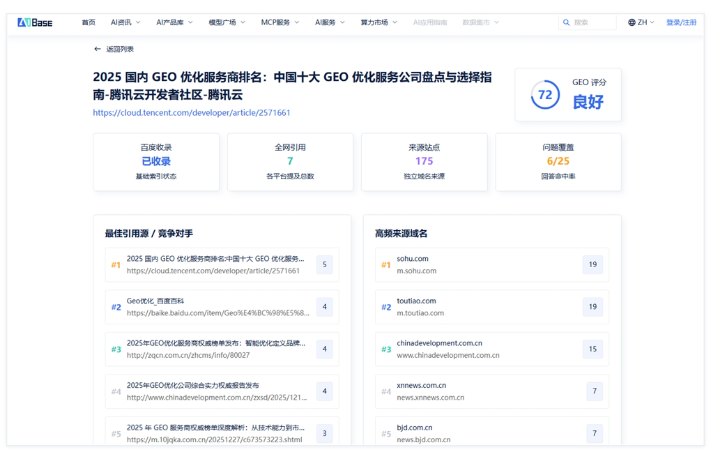The height and width of the screenshot is (458, 718).
Task: Click count badge 5 on #1 source
Action: click(x=325, y=265)
